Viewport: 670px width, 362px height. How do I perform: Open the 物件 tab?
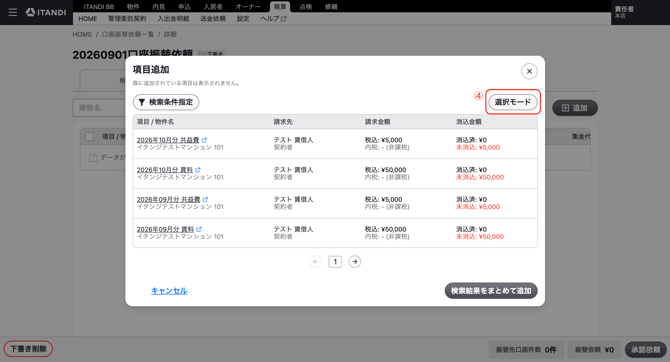pyautogui.click(x=133, y=6)
